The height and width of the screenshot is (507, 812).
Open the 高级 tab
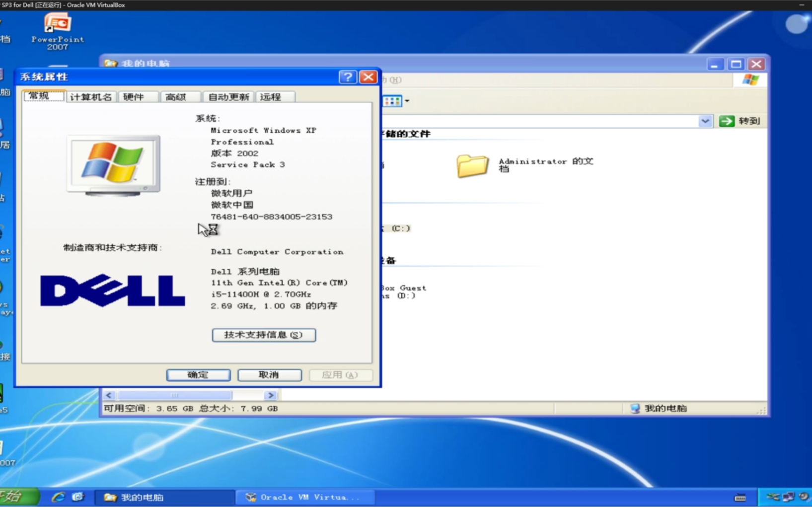180,97
